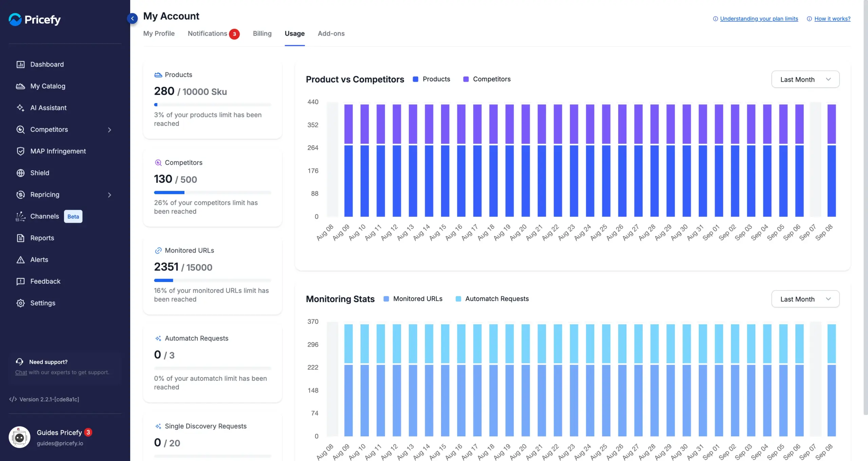The image size is (868, 461).
Task: Click the Repricing cycle icon
Action: click(20, 195)
